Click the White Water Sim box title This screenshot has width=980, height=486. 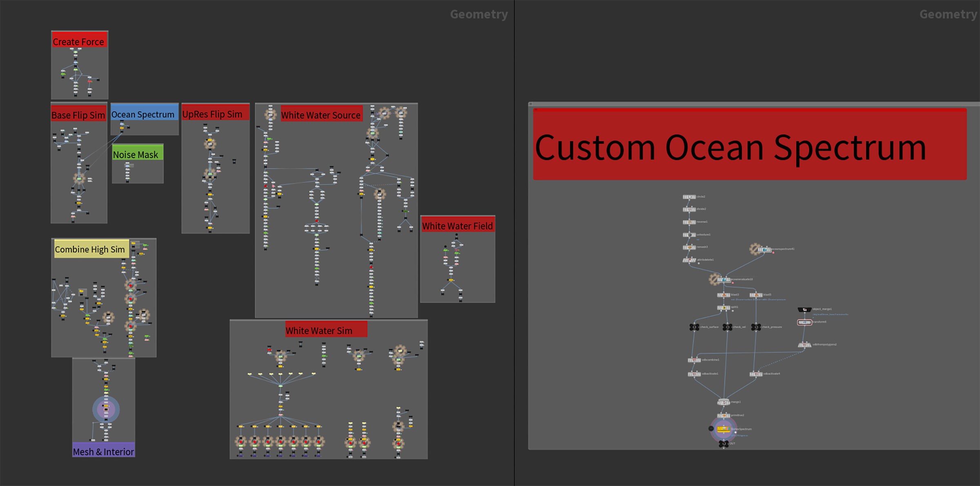pos(319,331)
